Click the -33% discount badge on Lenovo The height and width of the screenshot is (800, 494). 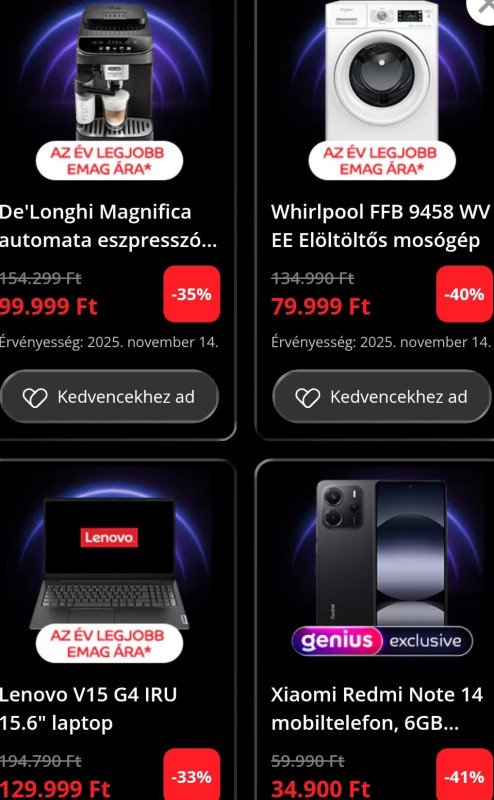pyautogui.click(x=191, y=777)
